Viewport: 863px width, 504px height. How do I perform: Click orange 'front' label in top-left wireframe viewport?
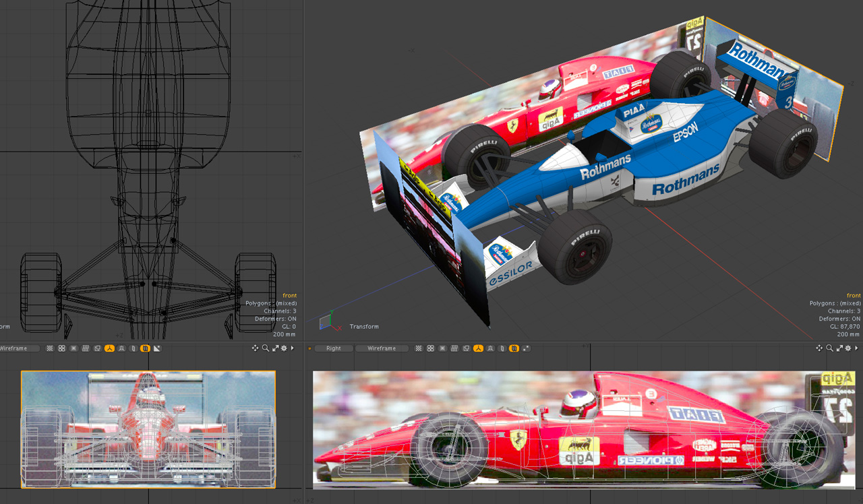coord(290,296)
